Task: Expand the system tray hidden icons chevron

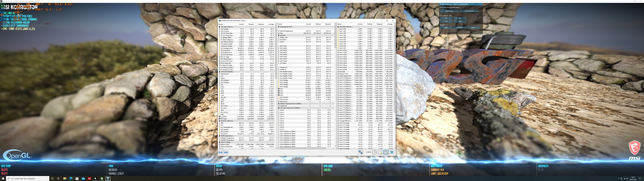Action: pos(618,178)
